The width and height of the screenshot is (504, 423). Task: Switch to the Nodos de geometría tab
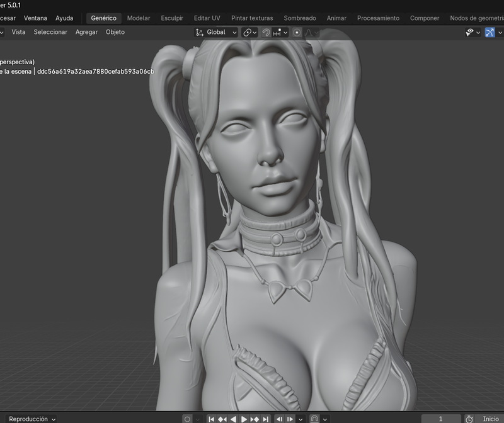point(477,18)
